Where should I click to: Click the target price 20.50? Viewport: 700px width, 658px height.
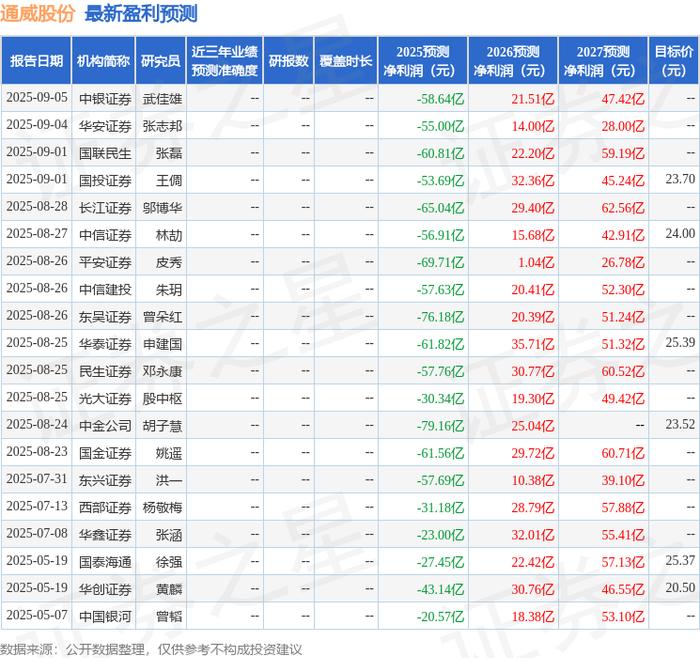[680, 588]
